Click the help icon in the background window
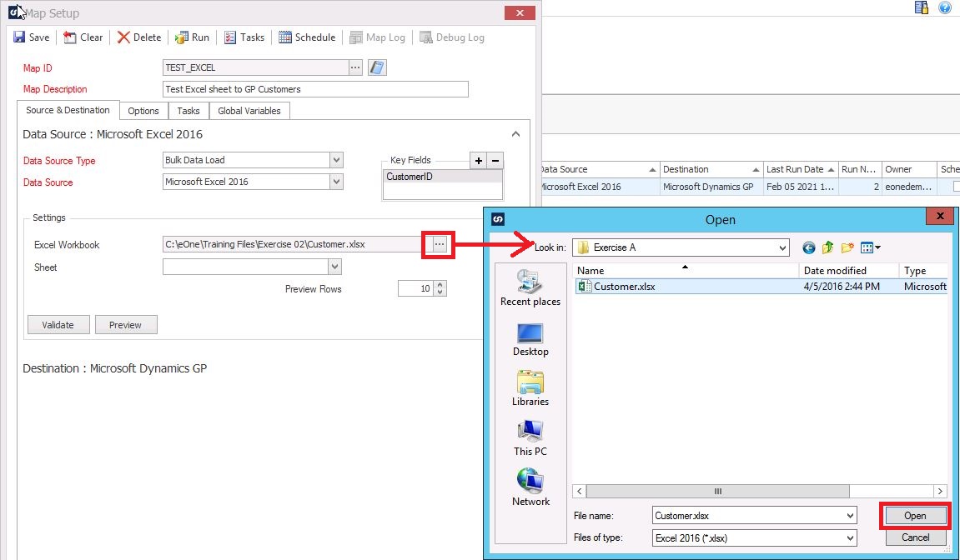The height and width of the screenshot is (560, 960). click(x=945, y=7)
